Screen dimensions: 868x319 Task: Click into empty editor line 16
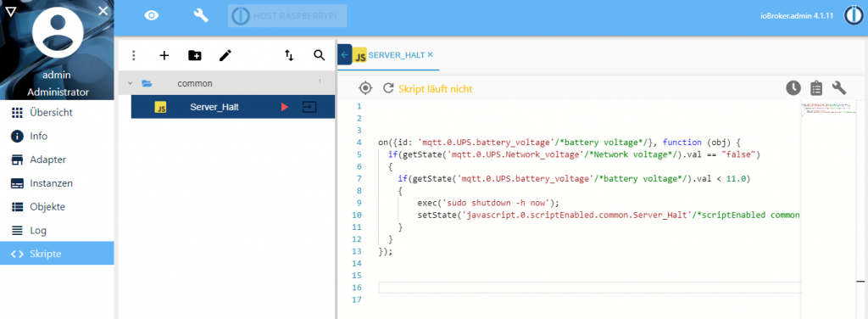click(x=590, y=288)
